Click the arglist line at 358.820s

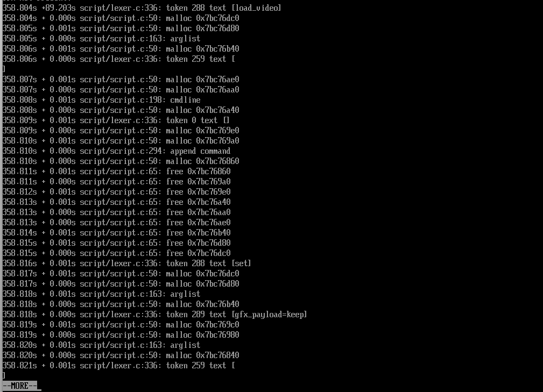coord(101,345)
